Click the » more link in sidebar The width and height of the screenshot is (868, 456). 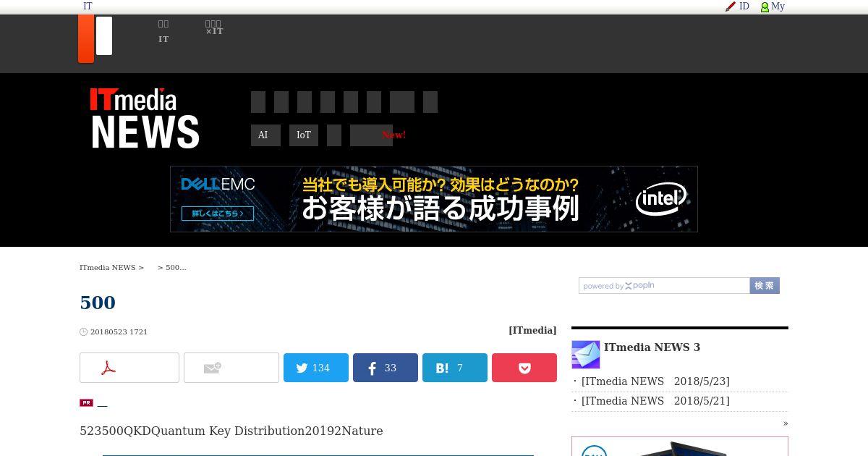[786, 423]
